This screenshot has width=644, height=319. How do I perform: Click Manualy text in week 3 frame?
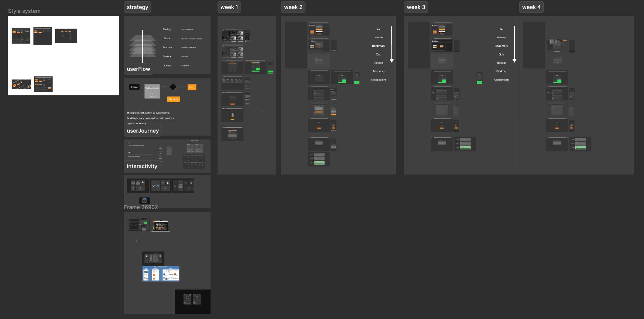tap(501, 38)
